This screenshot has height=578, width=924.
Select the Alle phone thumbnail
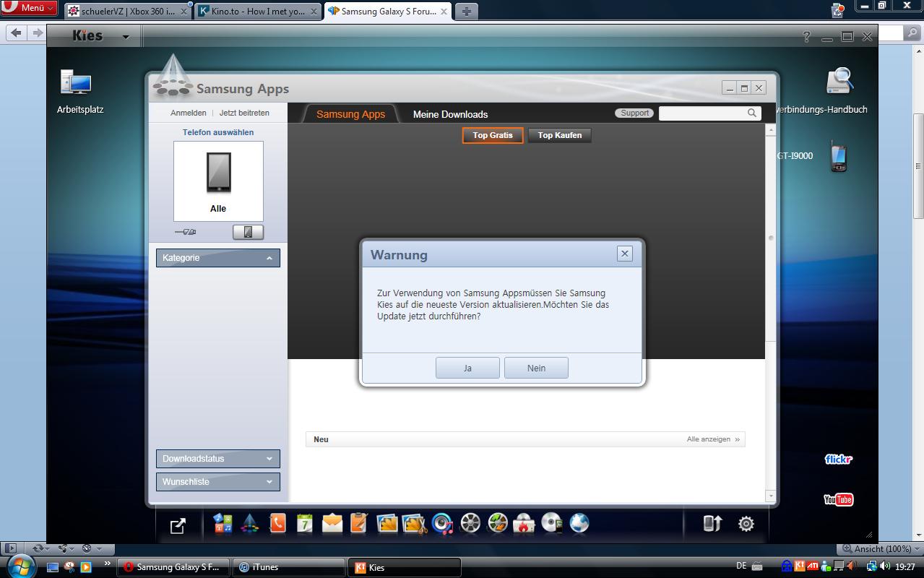[x=218, y=181]
